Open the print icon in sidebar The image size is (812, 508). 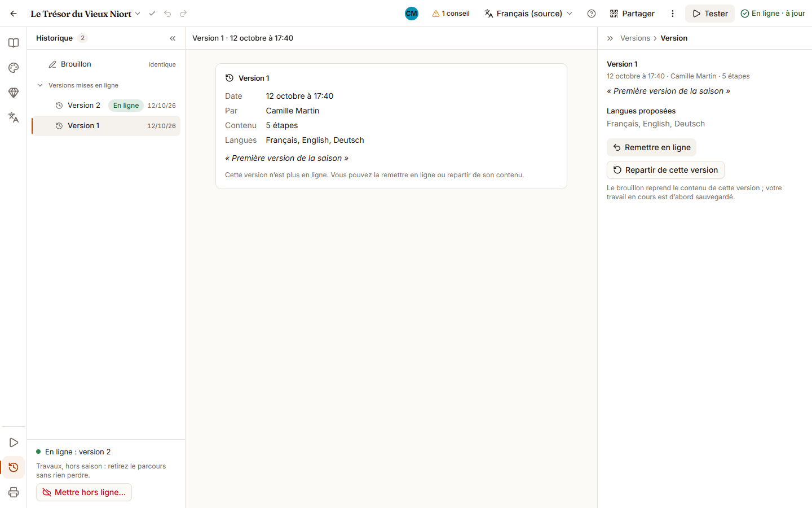14,492
